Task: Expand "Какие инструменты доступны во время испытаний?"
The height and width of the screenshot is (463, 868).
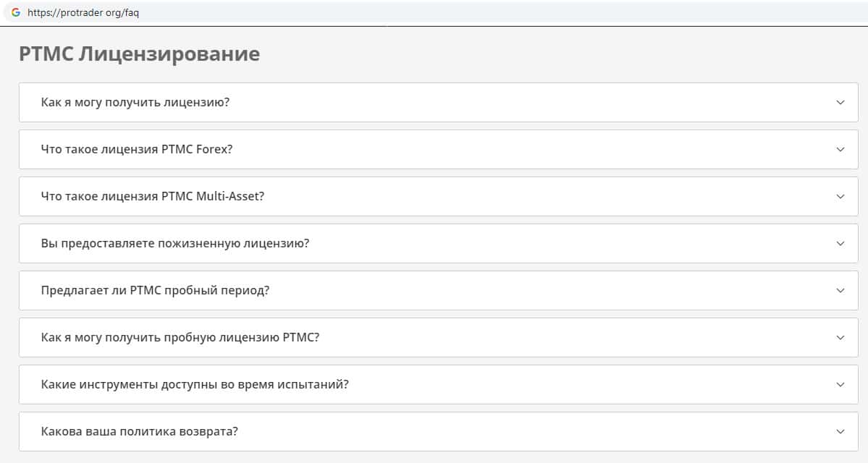Action: (x=195, y=384)
